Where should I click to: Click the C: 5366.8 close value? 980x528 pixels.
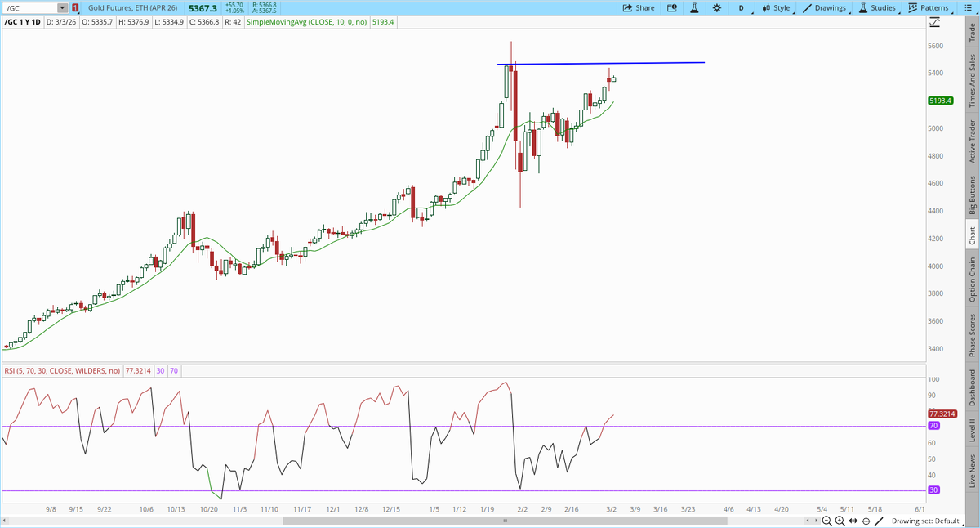(x=204, y=23)
